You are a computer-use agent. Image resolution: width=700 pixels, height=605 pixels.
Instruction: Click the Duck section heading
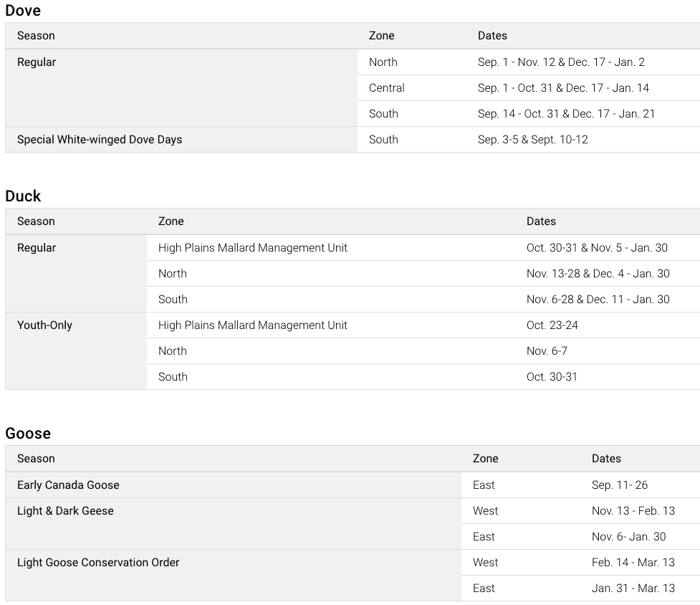pos(23,196)
